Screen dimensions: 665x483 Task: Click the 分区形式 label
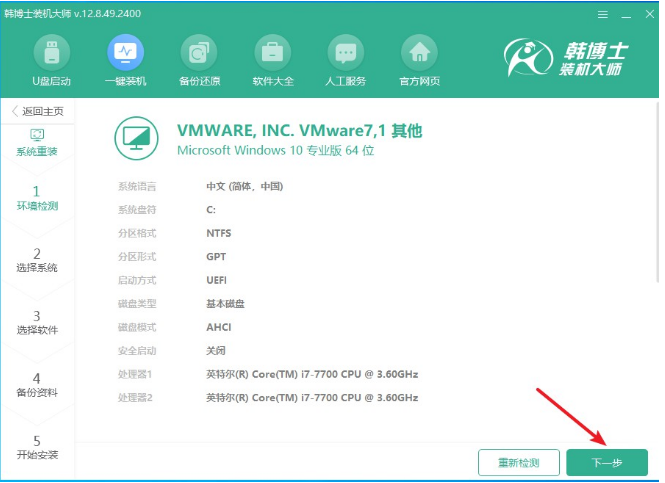(137, 257)
